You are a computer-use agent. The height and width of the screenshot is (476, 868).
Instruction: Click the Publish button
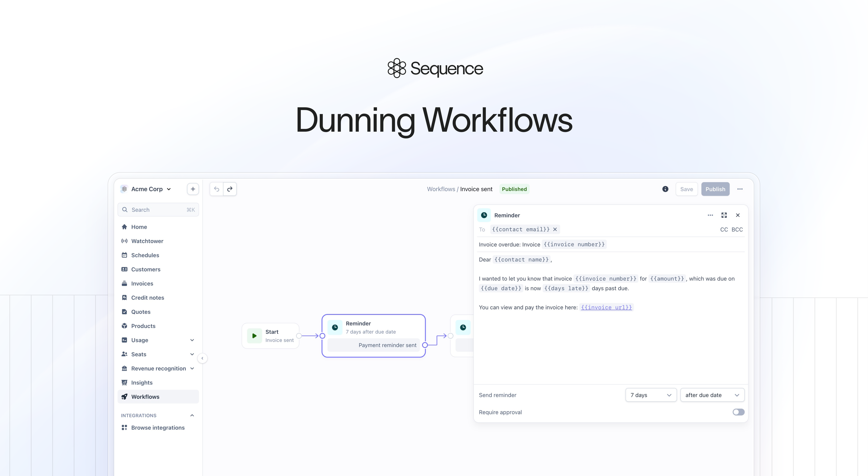click(x=715, y=189)
